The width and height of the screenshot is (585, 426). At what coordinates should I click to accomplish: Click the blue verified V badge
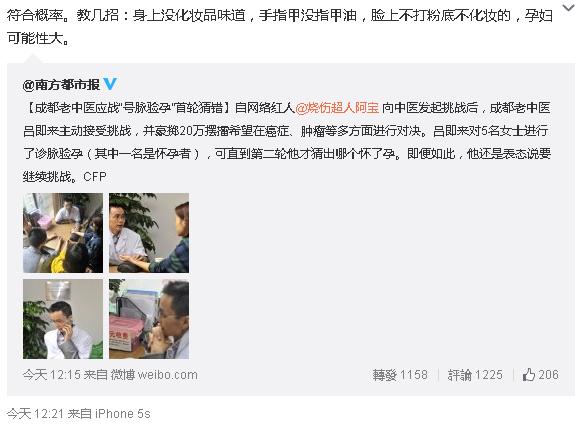pyautogui.click(x=110, y=84)
